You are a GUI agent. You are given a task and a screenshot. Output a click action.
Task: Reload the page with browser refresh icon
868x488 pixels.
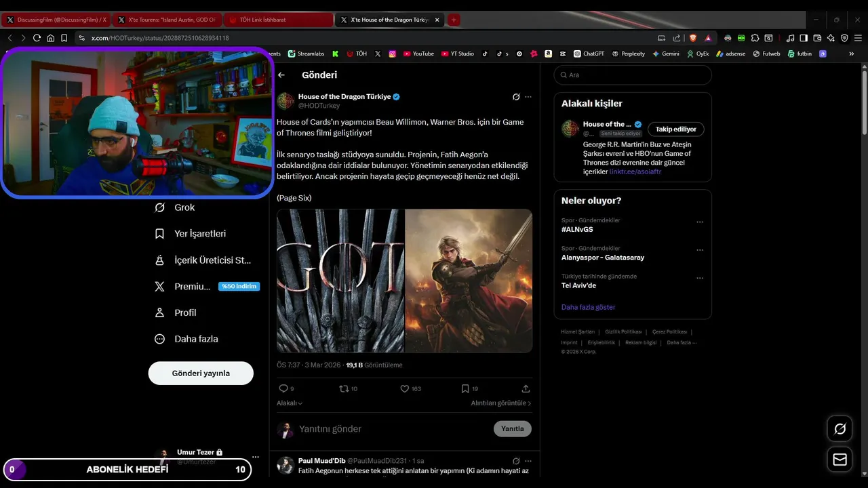(37, 38)
